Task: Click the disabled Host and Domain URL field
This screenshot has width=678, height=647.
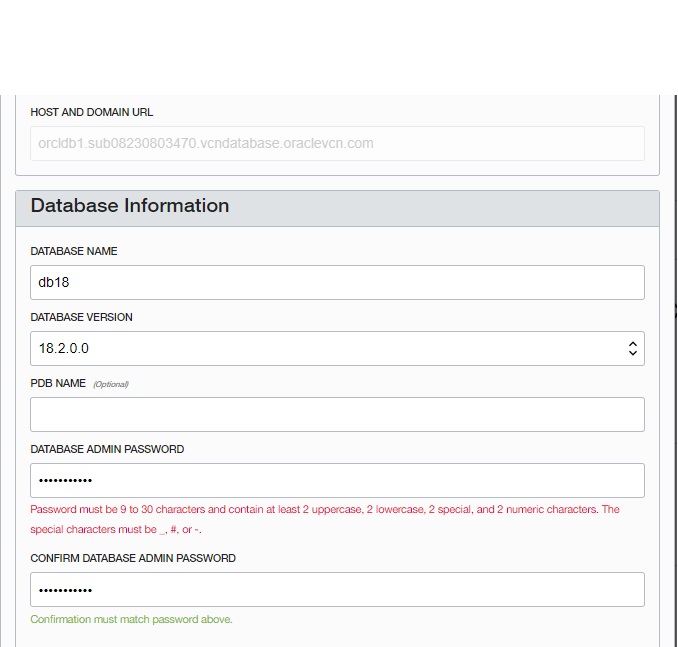Action: pyautogui.click(x=337, y=144)
